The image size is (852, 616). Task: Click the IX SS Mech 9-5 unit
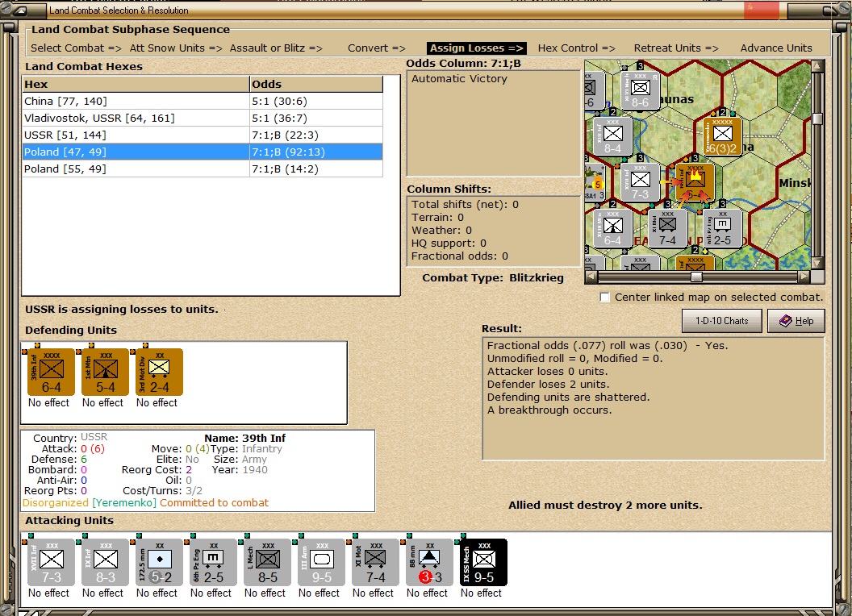coord(483,562)
